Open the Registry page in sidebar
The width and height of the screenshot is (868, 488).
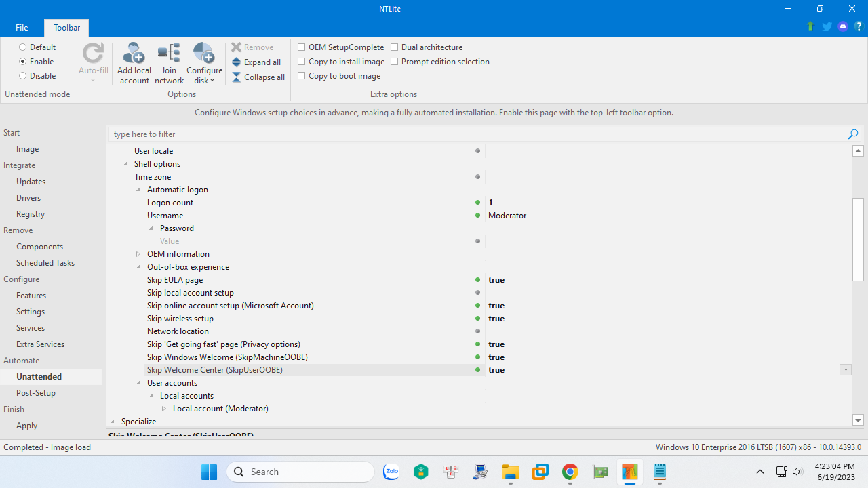coord(31,214)
